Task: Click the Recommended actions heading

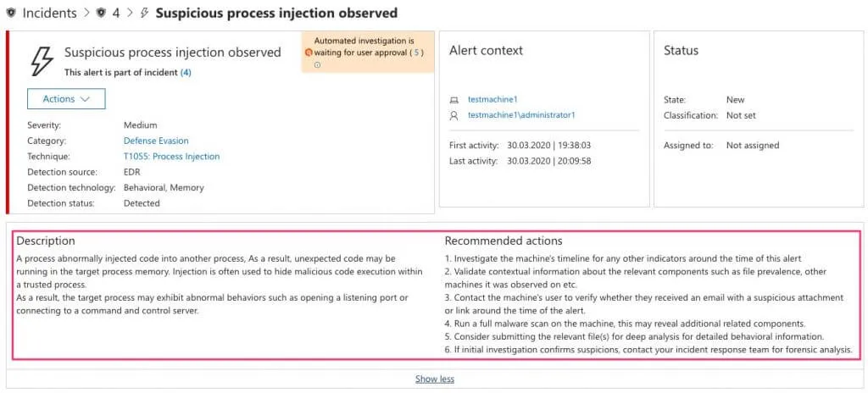Action: point(504,241)
